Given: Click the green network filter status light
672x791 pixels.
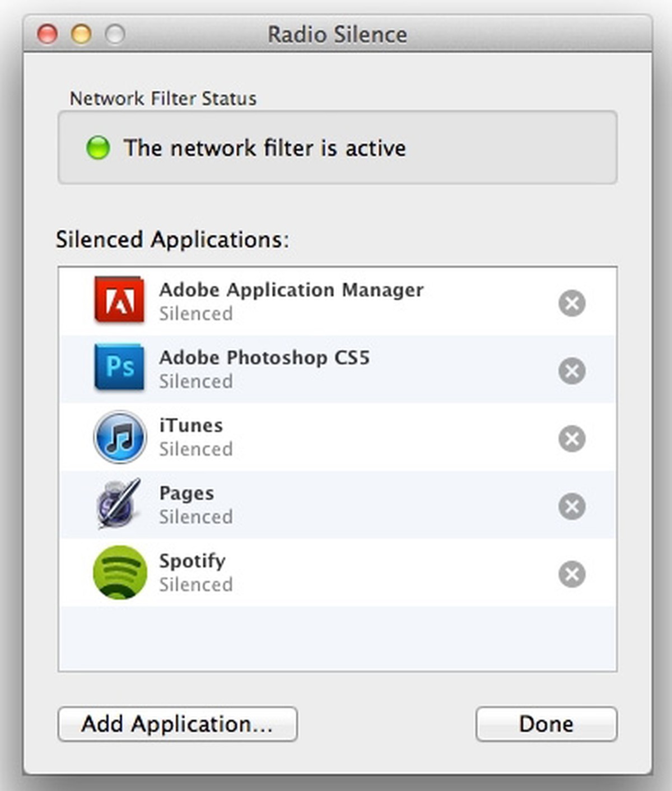Looking at the screenshot, I should pyautogui.click(x=98, y=148).
